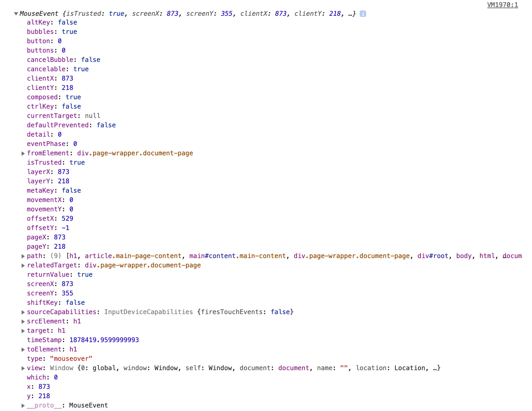
Task: Expand the path array property
Action: pyautogui.click(x=23, y=256)
